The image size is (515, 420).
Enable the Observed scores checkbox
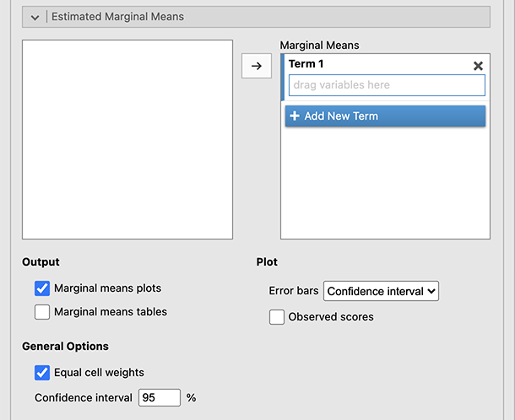click(x=277, y=317)
